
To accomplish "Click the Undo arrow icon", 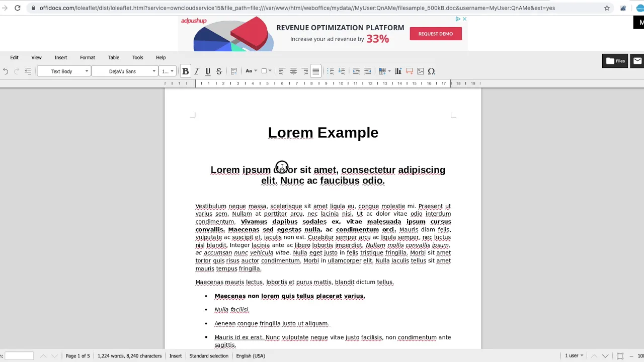I will [6, 71].
